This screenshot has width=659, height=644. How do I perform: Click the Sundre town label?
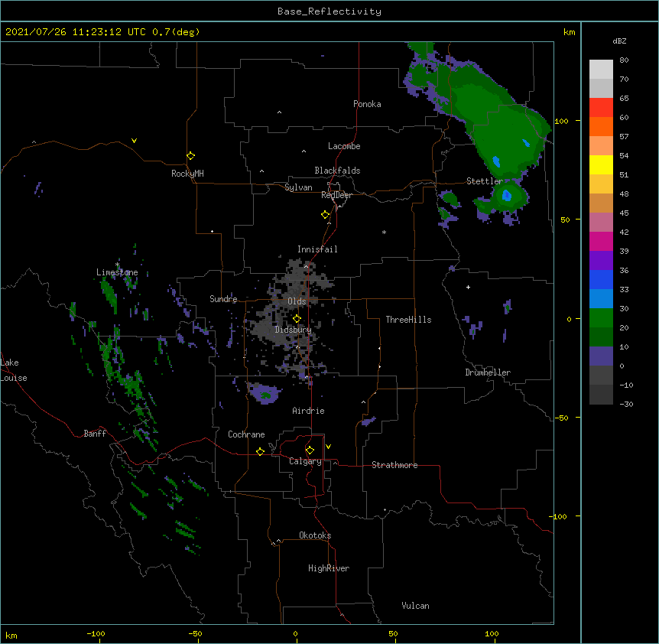223,299
